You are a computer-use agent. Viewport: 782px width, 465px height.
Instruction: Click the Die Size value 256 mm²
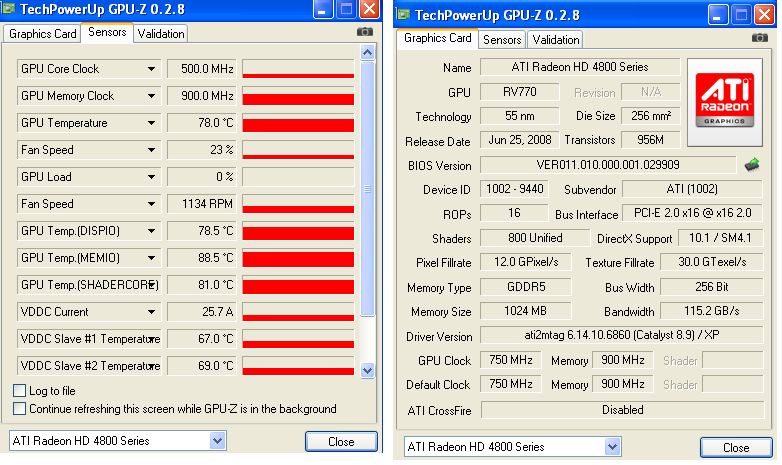pyautogui.click(x=651, y=116)
